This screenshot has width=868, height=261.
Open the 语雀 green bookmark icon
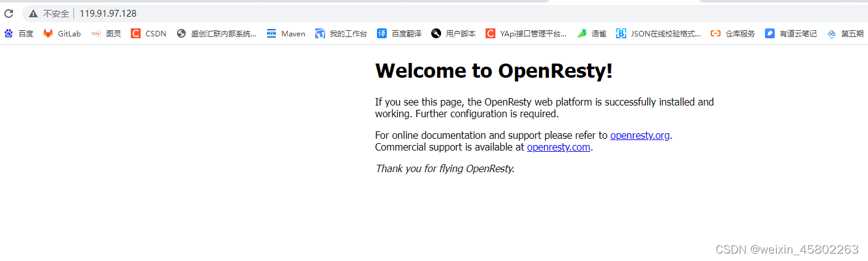pos(582,34)
